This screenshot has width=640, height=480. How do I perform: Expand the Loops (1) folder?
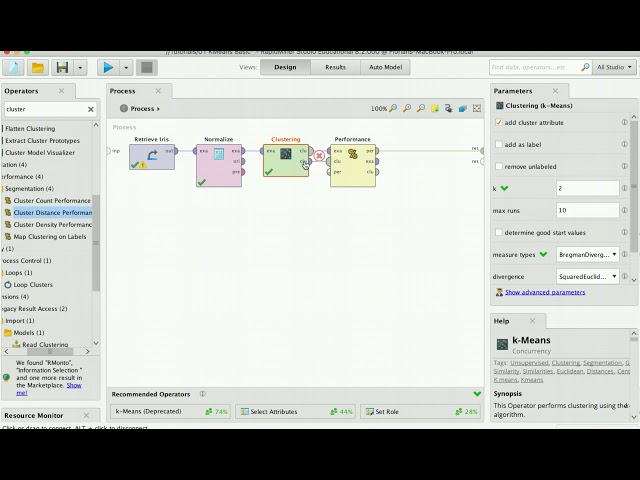click(x=18, y=273)
